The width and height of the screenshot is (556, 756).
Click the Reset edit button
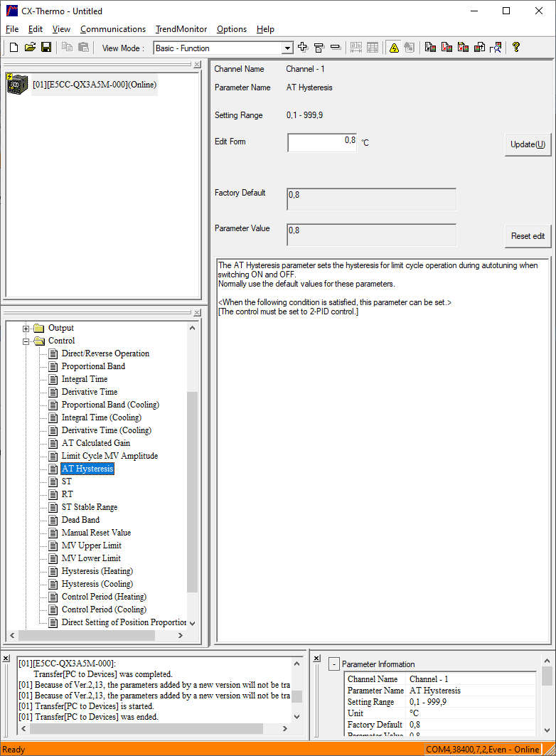(528, 236)
